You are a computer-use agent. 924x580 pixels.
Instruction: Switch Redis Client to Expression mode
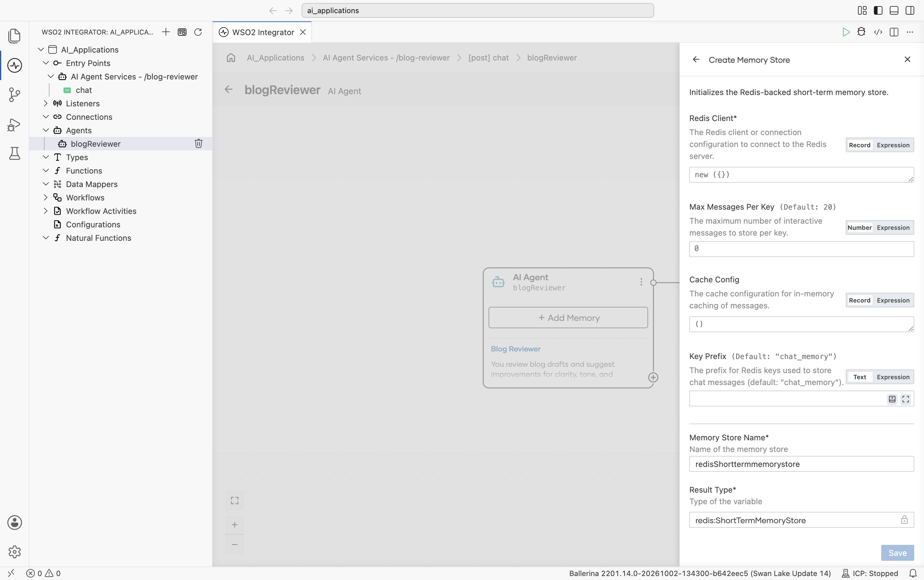[893, 145]
